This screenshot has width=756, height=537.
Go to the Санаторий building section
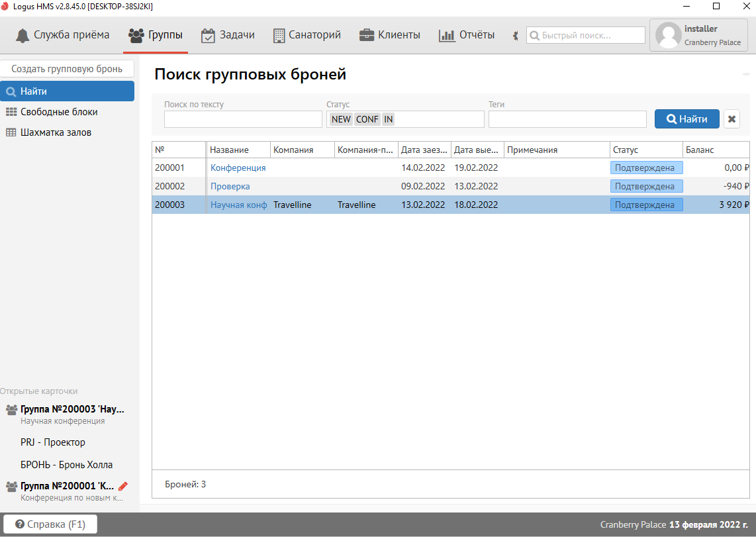click(306, 35)
